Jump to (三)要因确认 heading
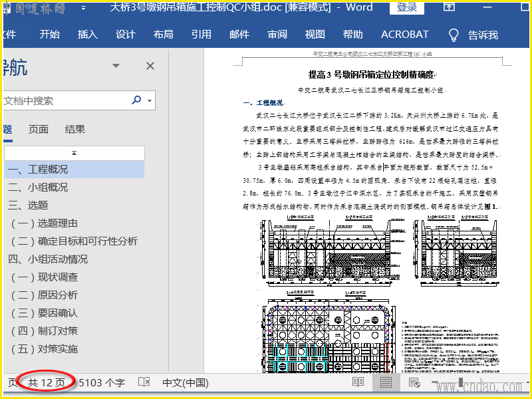 (45, 313)
